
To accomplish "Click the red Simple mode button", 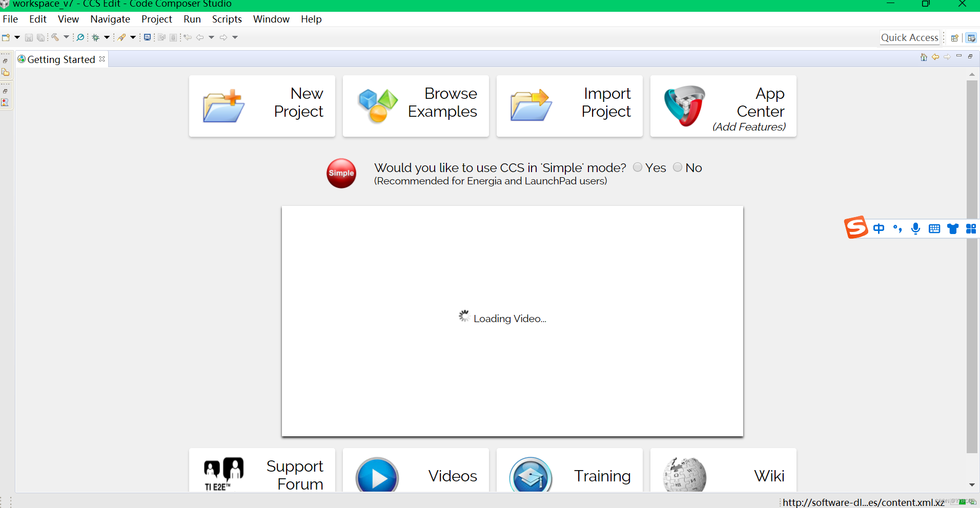I will 341,173.
